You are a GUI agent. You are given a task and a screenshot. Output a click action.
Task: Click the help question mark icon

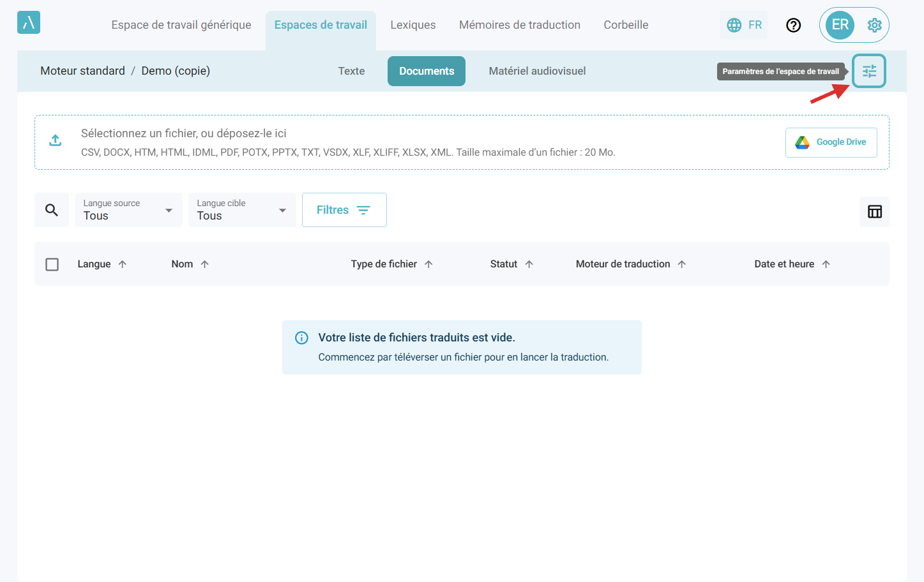(x=793, y=25)
